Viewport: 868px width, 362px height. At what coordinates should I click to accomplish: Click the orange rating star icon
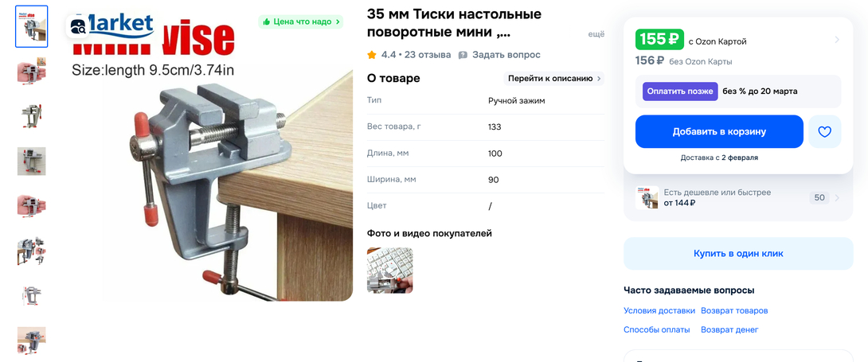[371, 55]
